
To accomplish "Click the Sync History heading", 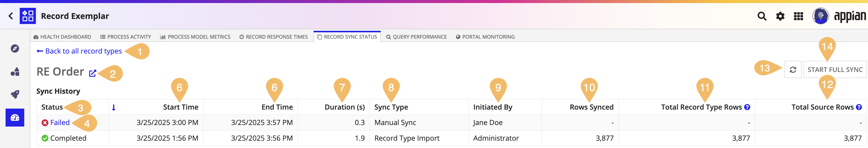I will tap(58, 91).
